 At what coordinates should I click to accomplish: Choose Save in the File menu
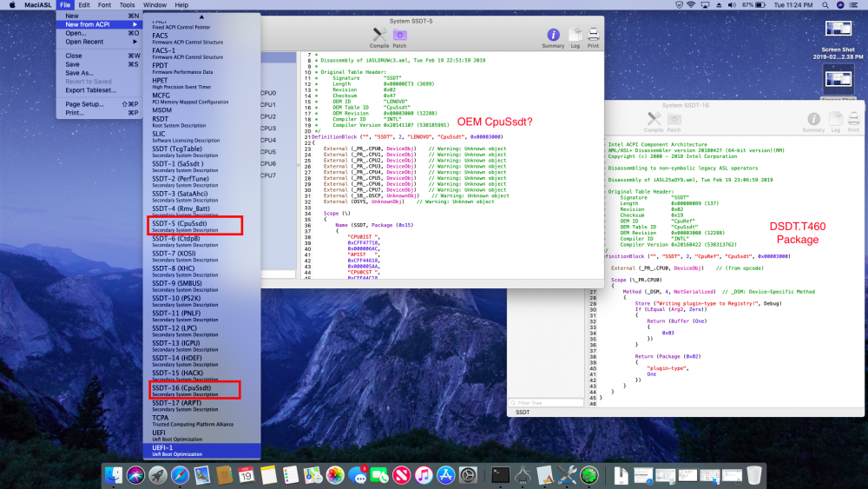coord(99,64)
